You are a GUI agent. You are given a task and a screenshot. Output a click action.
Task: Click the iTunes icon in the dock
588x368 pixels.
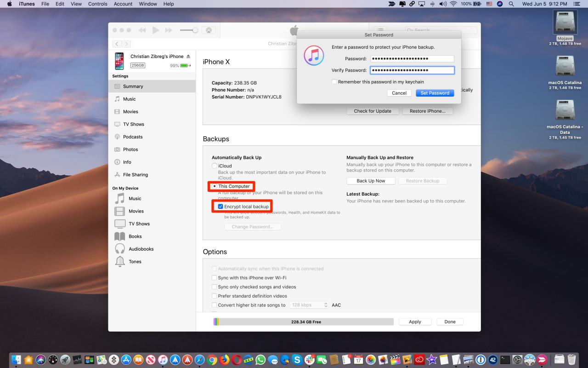point(163,360)
